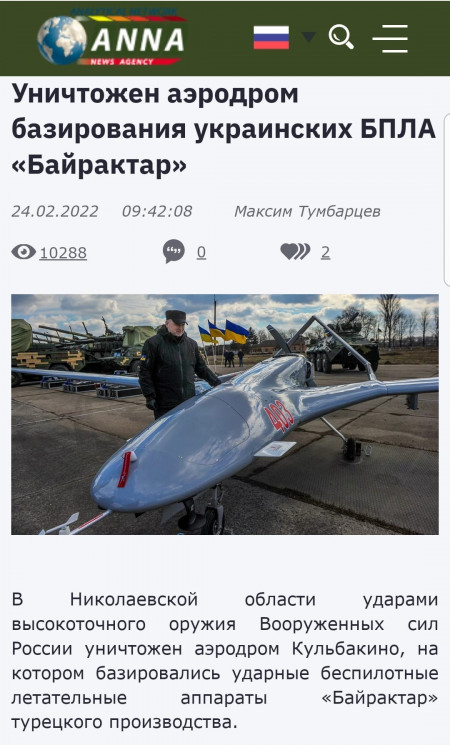Click the Russian flag language icon
Image resolution: width=450 pixels, height=745 pixels.
click(271, 38)
